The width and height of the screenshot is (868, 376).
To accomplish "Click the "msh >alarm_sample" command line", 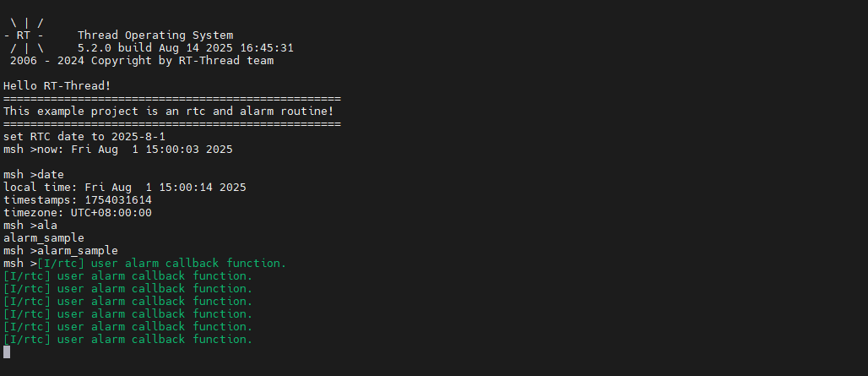I will (x=61, y=251).
